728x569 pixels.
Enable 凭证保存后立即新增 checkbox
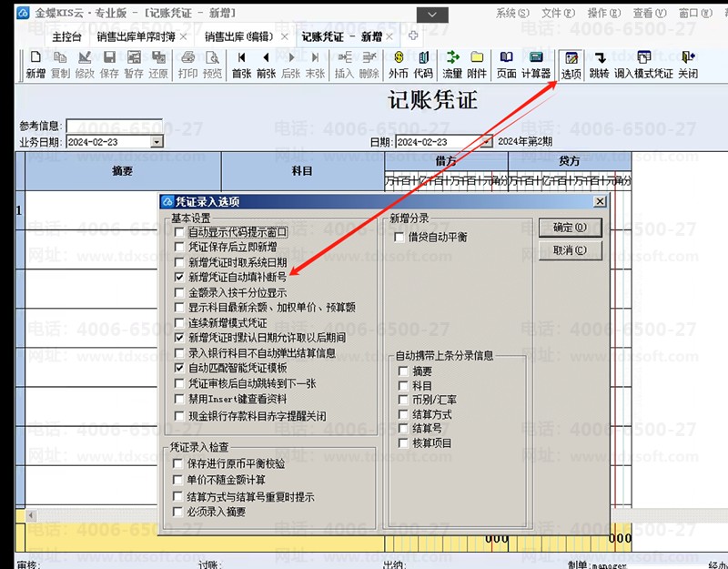(x=180, y=247)
